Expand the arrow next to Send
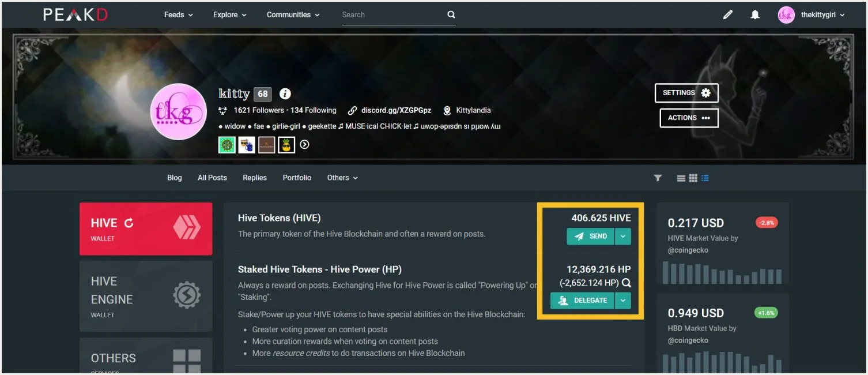 (x=622, y=237)
